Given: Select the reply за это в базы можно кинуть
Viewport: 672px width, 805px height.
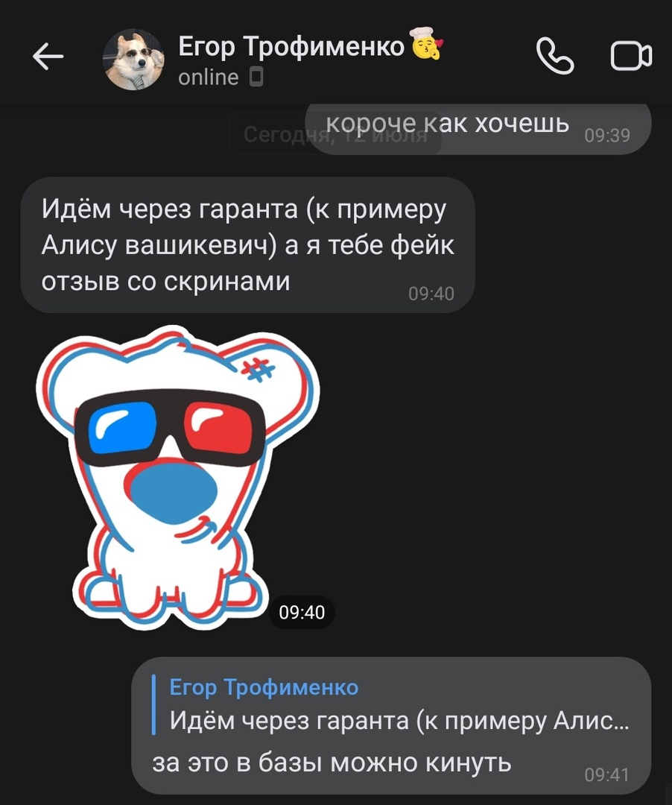Looking at the screenshot, I should (332, 763).
